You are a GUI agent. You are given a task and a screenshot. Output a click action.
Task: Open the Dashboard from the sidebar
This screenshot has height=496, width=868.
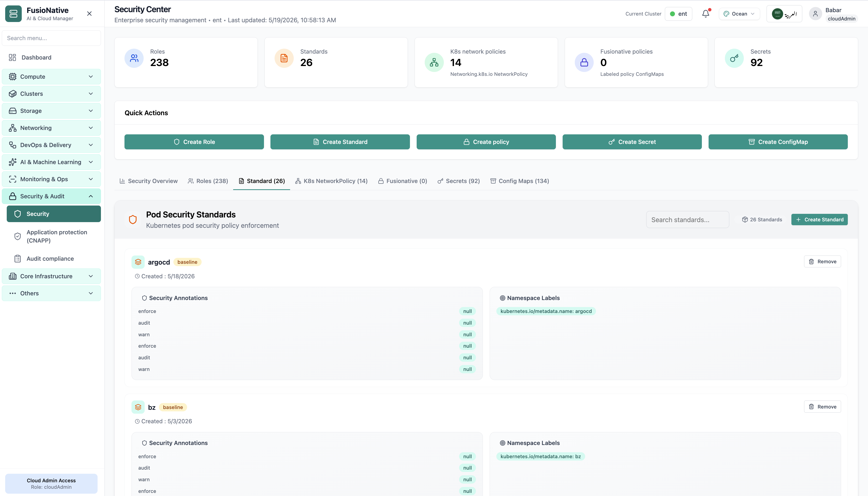pyautogui.click(x=52, y=57)
